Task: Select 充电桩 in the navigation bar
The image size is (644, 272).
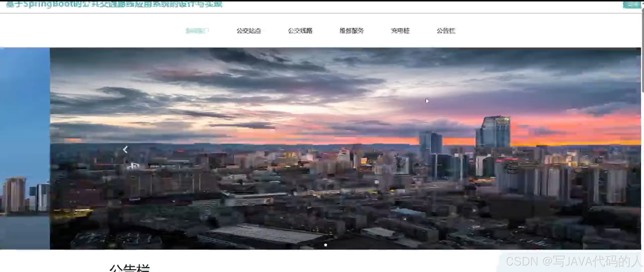Action: (400, 31)
